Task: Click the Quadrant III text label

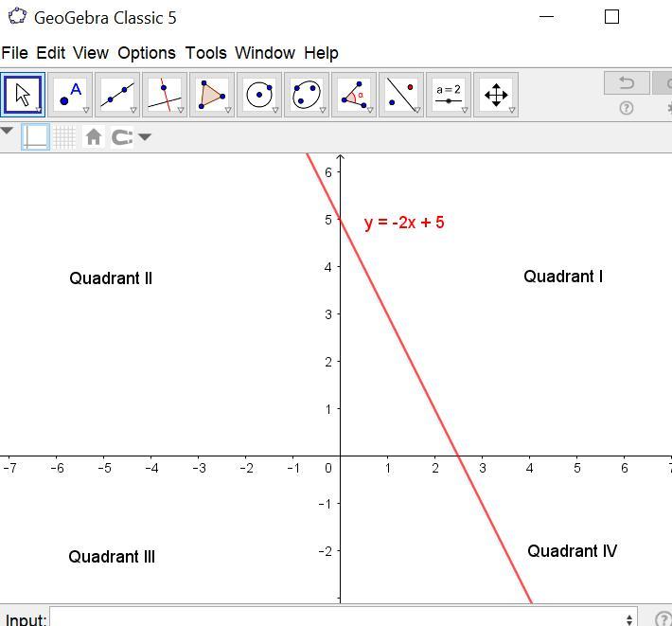Action: tap(112, 557)
